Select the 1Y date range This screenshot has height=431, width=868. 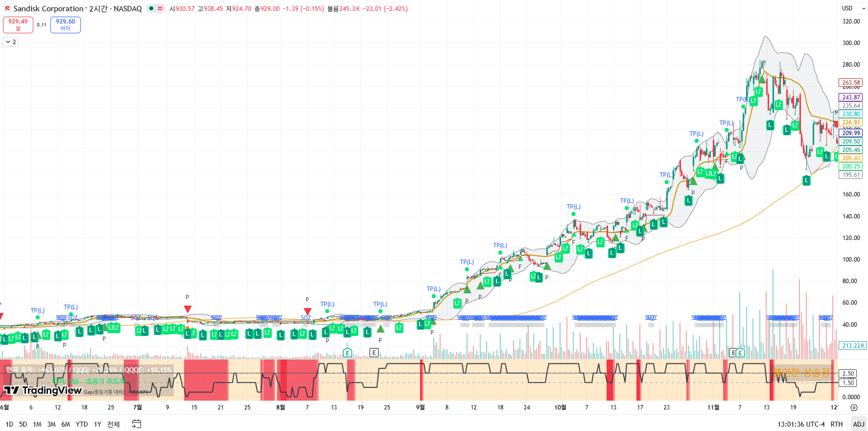[97, 424]
